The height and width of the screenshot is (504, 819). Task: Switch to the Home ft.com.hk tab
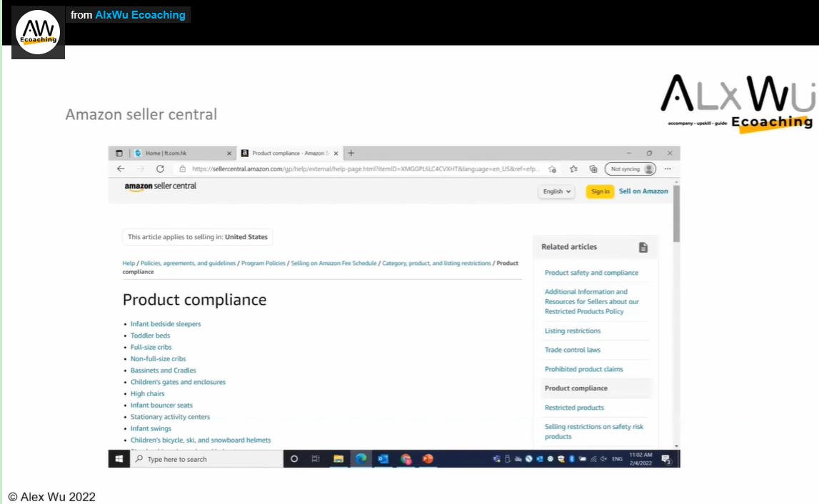click(x=181, y=153)
